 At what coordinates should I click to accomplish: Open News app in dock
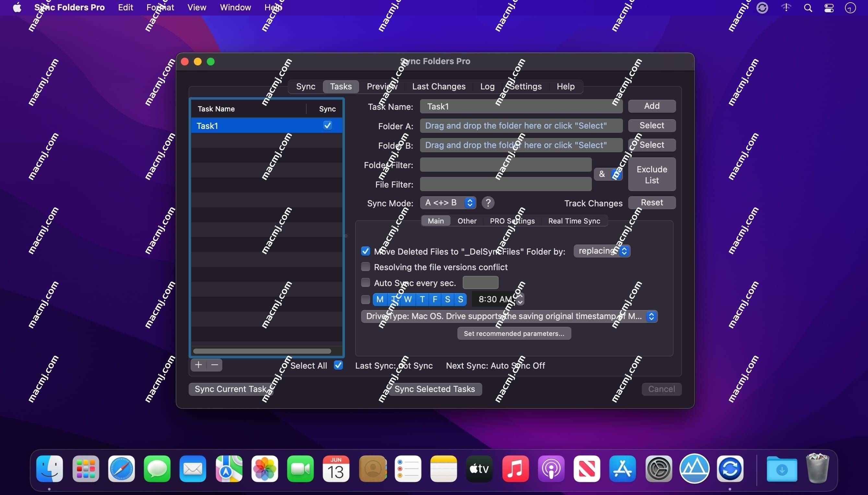pos(587,469)
